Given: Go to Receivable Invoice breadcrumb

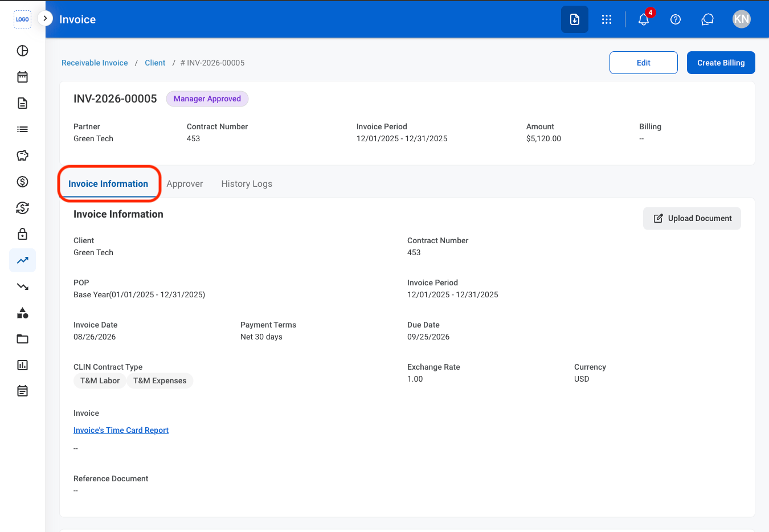Looking at the screenshot, I should [x=95, y=63].
